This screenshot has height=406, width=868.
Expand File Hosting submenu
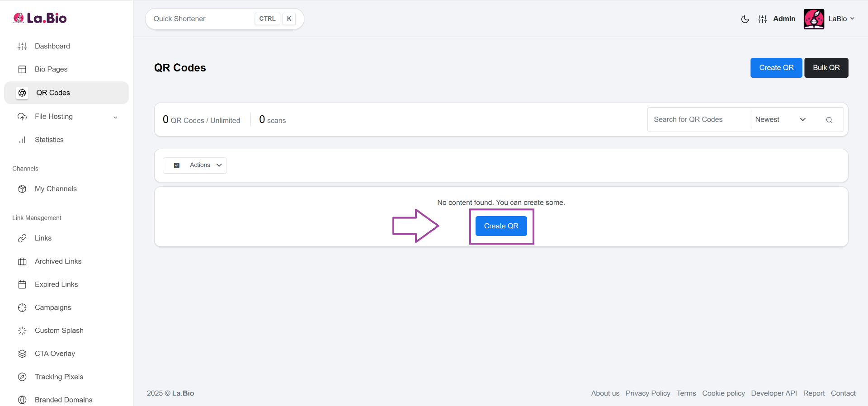pos(115,117)
